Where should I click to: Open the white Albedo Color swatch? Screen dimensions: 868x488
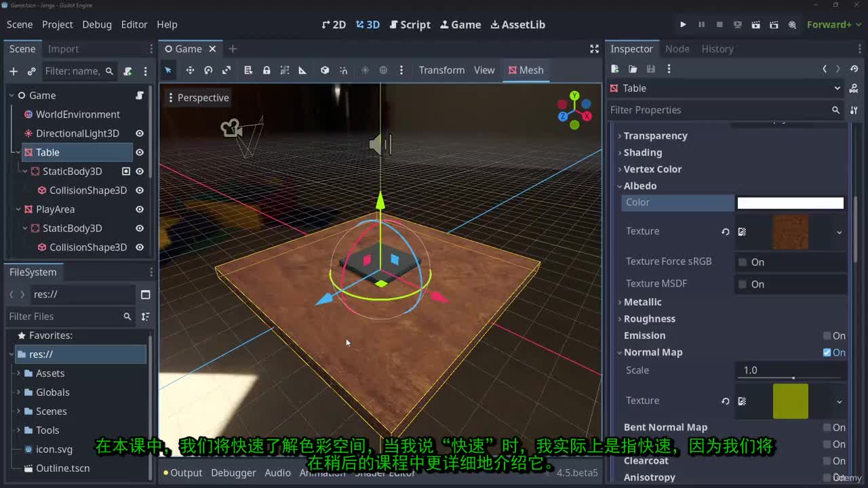point(791,203)
